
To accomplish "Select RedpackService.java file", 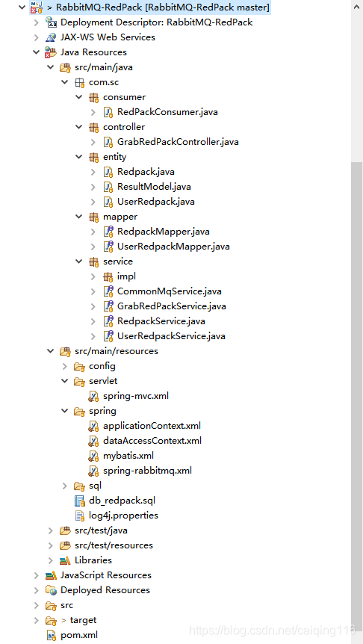I will tap(161, 321).
